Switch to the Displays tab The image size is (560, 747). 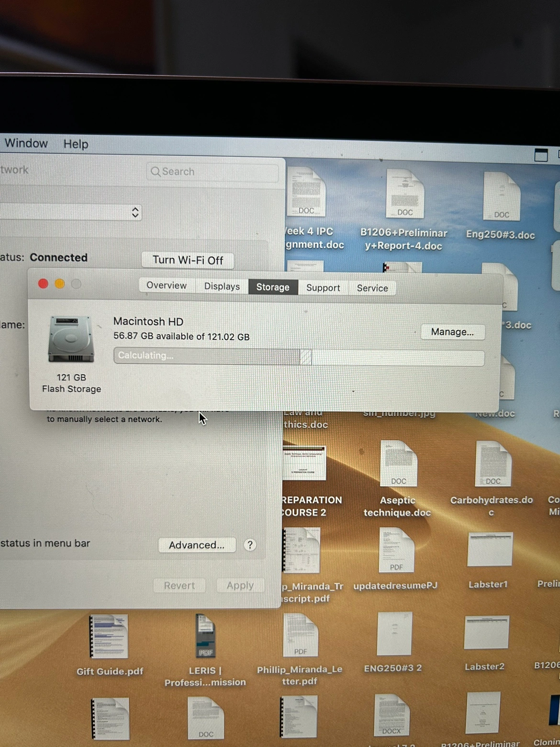tap(222, 286)
